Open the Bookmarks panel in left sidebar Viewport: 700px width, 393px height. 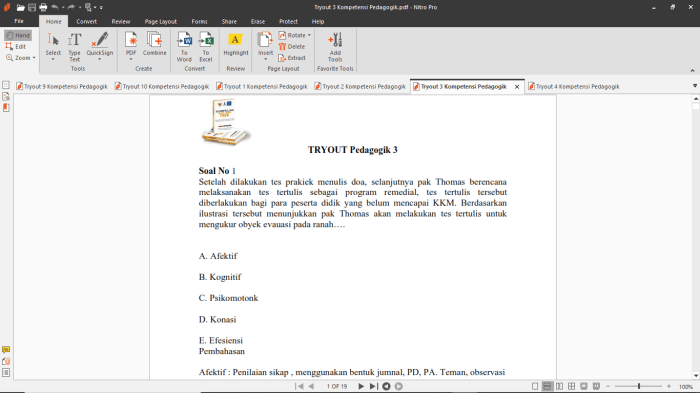pyautogui.click(x=6, y=108)
